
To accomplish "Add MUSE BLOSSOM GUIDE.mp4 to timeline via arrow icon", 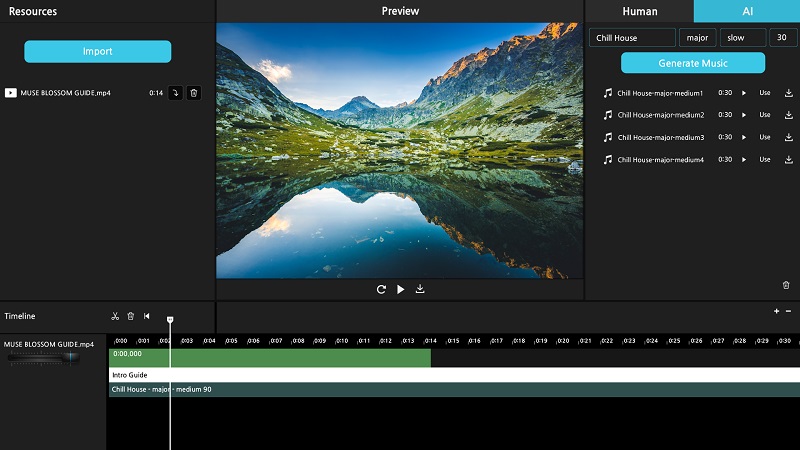I will pos(175,93).
